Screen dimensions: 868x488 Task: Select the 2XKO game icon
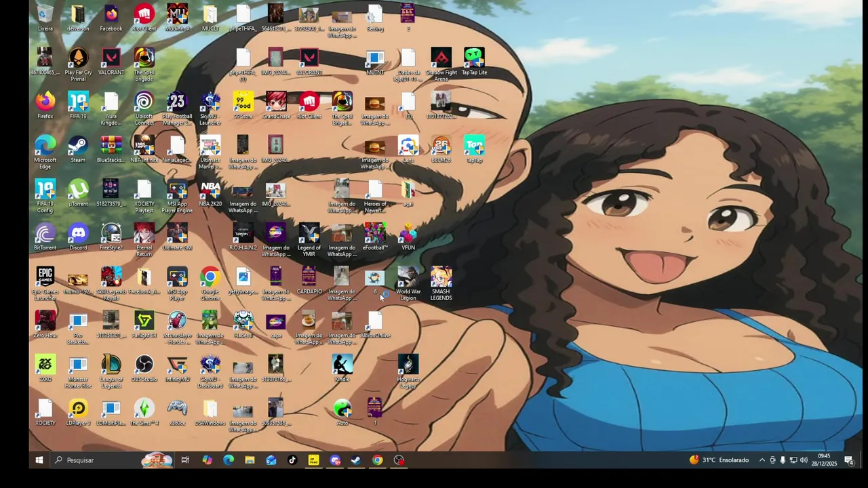pos(45,369)
